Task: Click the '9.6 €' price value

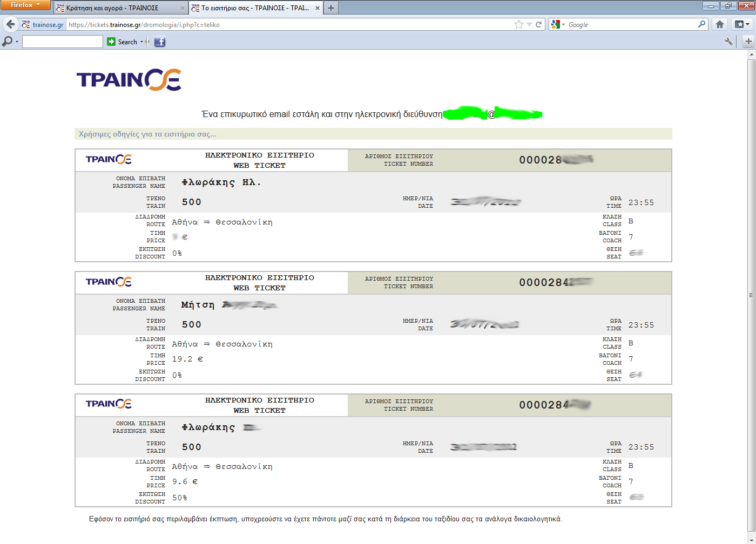Action: click(185, 481)
